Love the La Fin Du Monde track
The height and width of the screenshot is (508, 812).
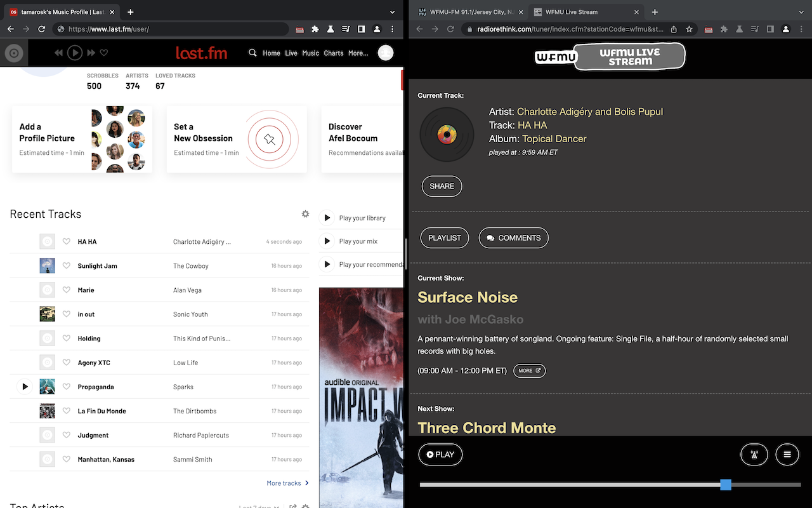pyautogui.click(x=66, y=411)
